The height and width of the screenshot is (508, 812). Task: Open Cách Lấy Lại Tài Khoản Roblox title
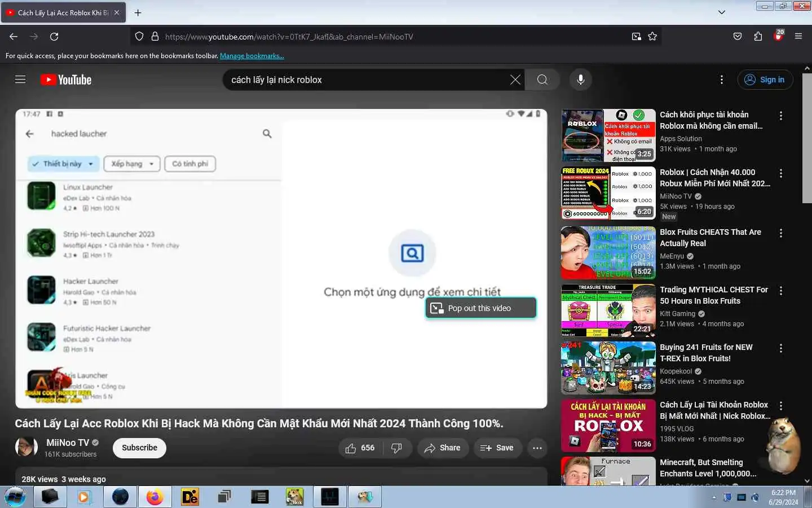click(x=715, y=410)
